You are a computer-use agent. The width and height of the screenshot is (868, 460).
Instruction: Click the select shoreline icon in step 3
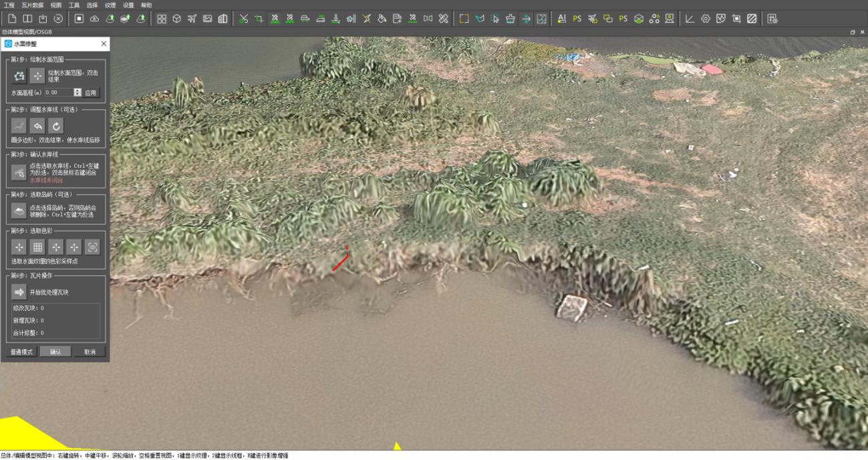coord(19,172)
